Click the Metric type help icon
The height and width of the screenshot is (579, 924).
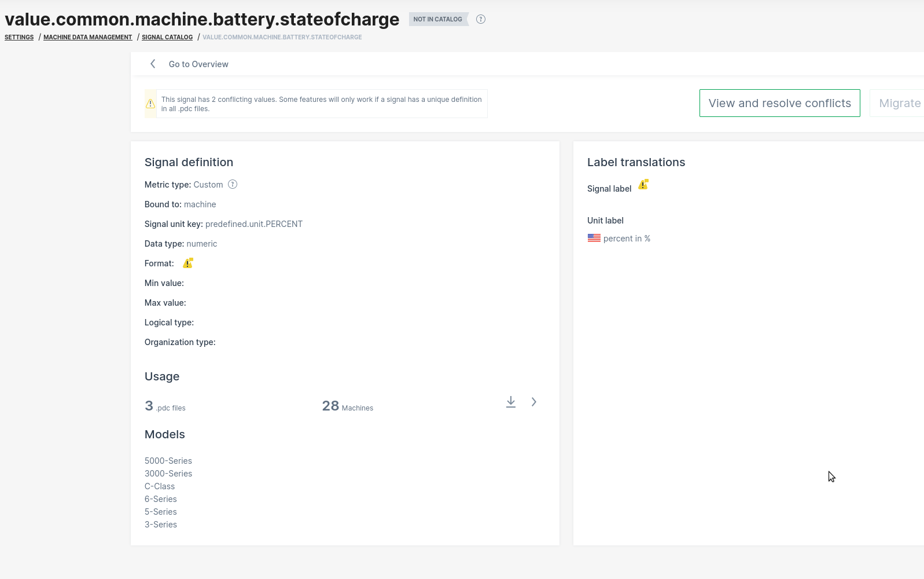(x=233, y=185)
